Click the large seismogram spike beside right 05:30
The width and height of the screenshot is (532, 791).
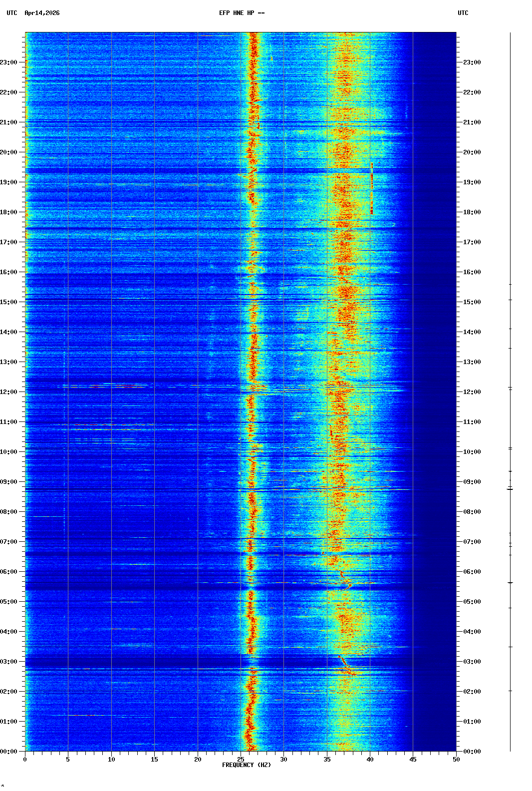click(x=510, y=583)
